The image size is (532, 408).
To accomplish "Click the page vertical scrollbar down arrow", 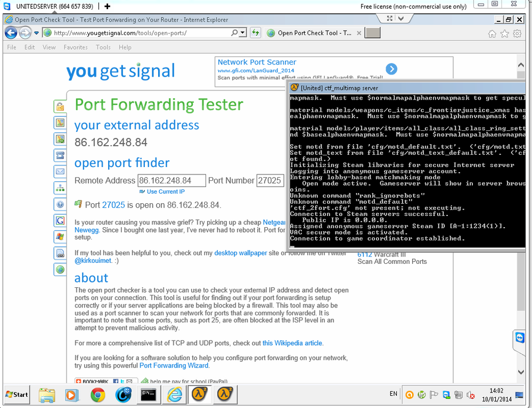I will click(521, 372).
